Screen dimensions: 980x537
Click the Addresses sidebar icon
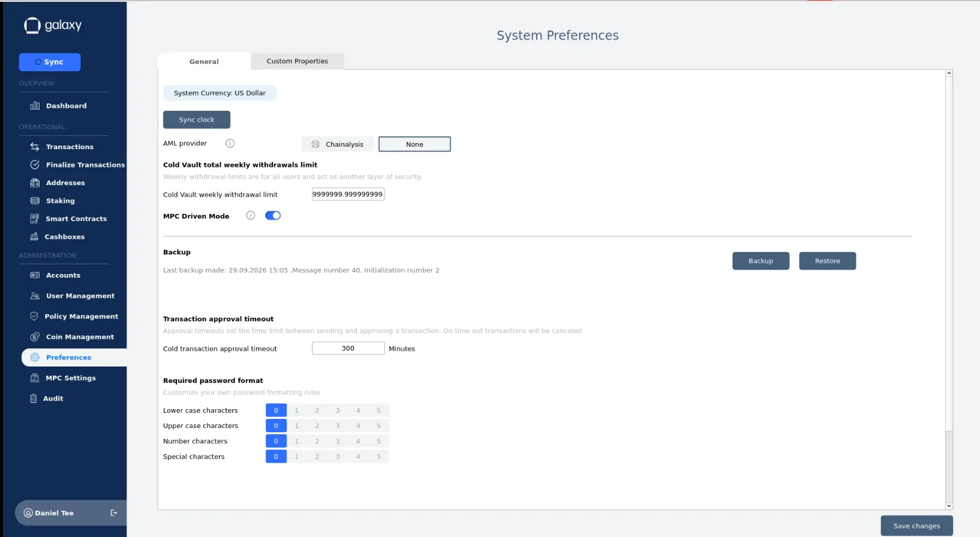click(35, 183)
